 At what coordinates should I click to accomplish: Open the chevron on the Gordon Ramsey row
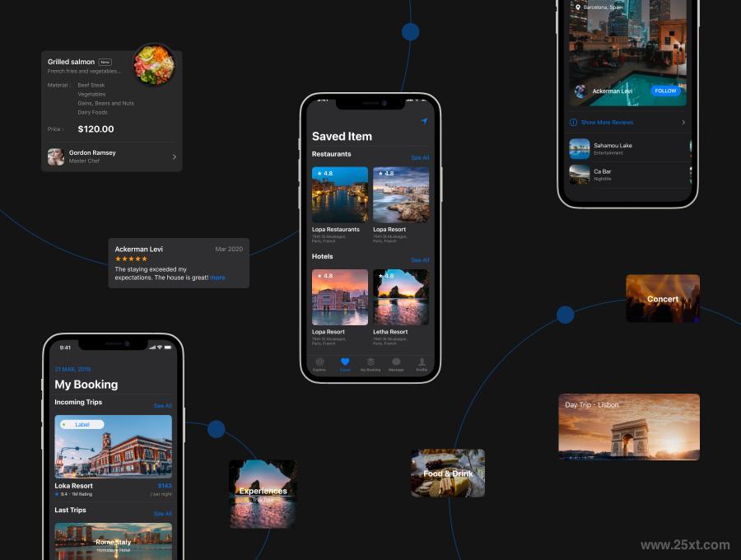175,157
